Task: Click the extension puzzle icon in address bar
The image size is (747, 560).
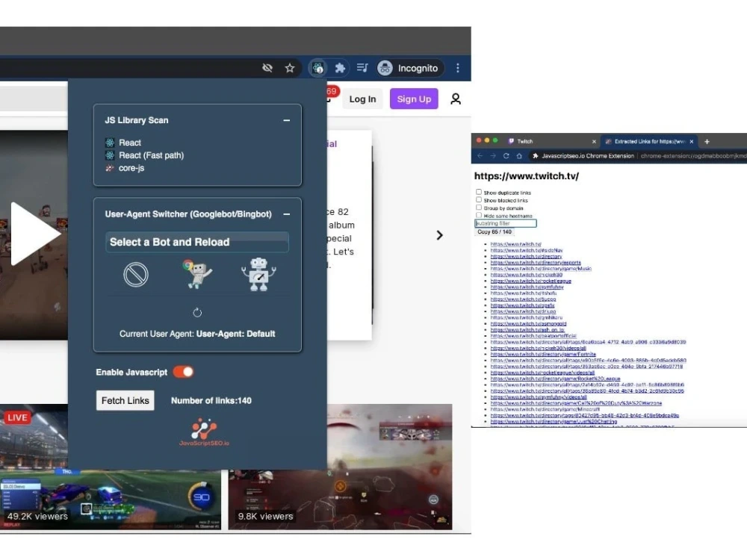Action: pyautogui.click(x=536, y=156)
